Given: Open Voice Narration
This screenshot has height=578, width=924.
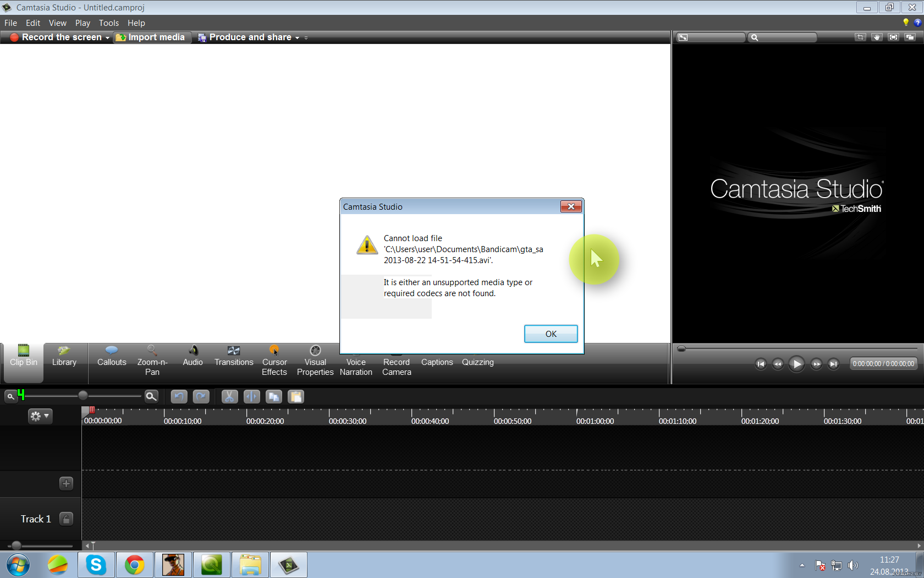Looking at the screenshot, I should pos(356,367).
